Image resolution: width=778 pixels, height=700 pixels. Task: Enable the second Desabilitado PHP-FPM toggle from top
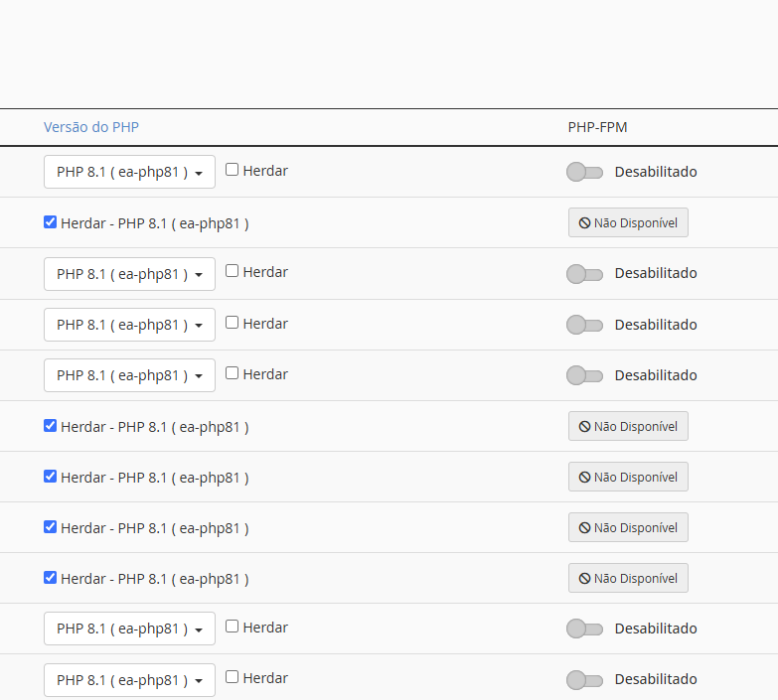coord(584,274)
